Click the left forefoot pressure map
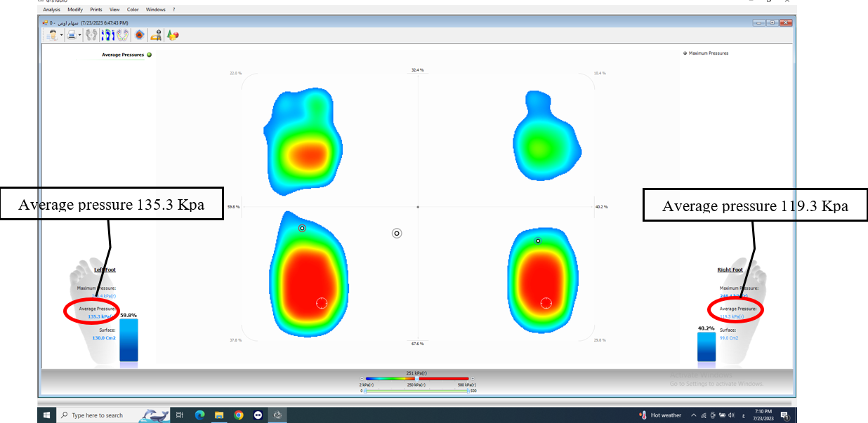868x423 pixels. click(x=303, y=142)
